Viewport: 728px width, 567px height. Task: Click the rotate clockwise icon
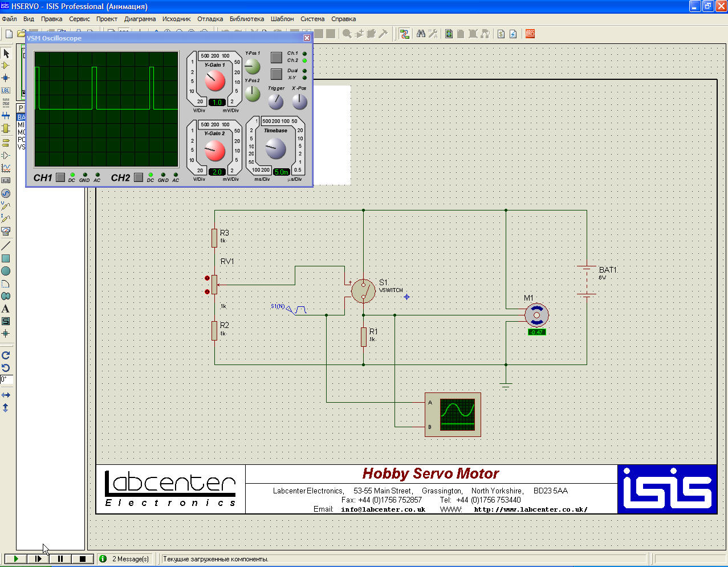[x=6, y=355]
